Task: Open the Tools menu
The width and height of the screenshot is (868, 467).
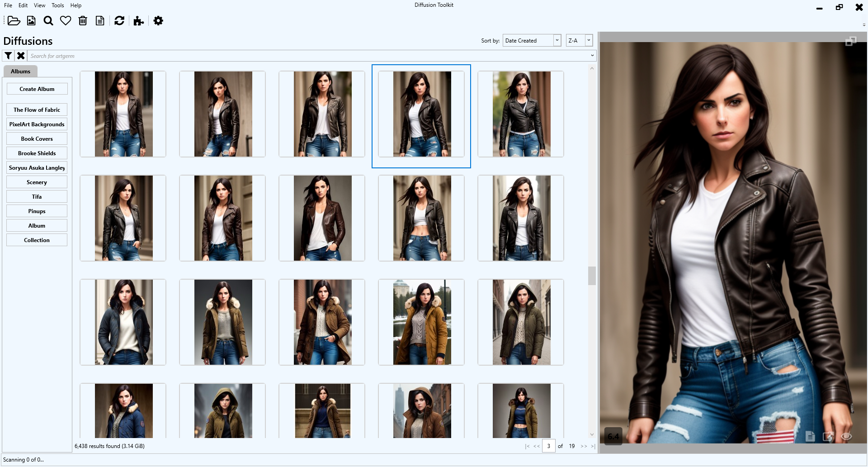Action: coord(57,5)
